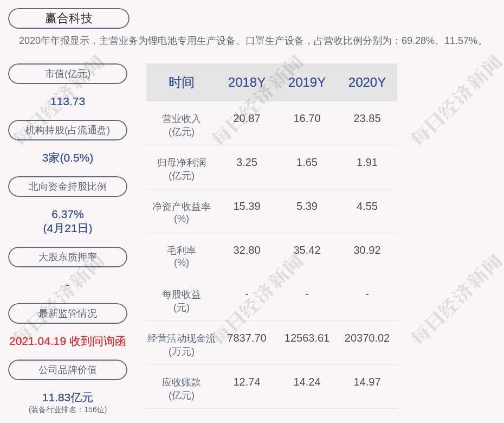This screenshot has width=504, height=423.
Task: Select 2019 ROE value 5.39
Action: point(307,206)
